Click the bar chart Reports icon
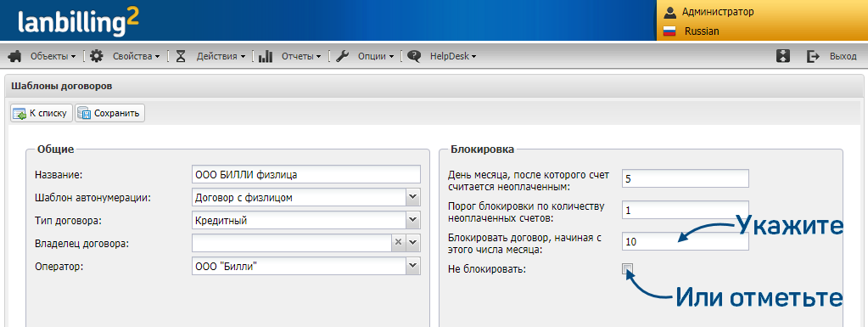This screenshot has height=327, width=868. click(266, 56)
